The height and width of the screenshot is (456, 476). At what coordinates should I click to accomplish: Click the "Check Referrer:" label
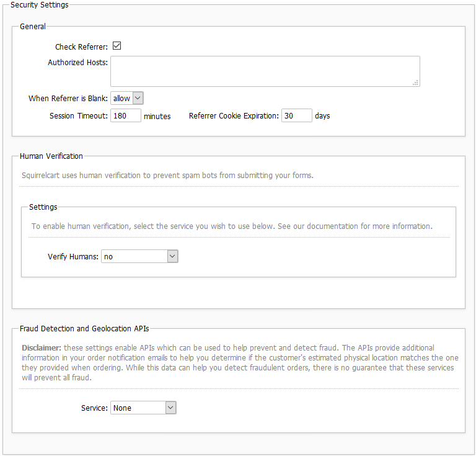pos(81,47)
